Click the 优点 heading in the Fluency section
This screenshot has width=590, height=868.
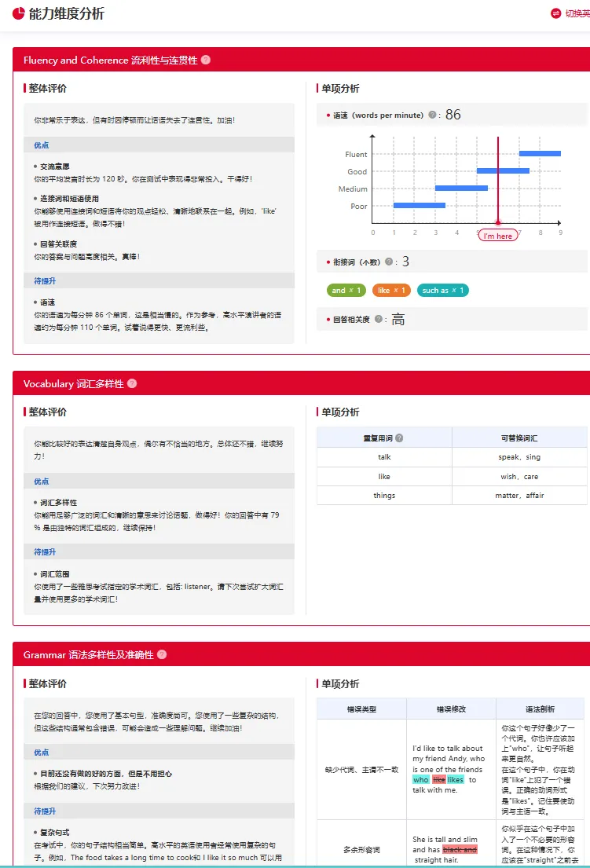[x=42, y=145]
